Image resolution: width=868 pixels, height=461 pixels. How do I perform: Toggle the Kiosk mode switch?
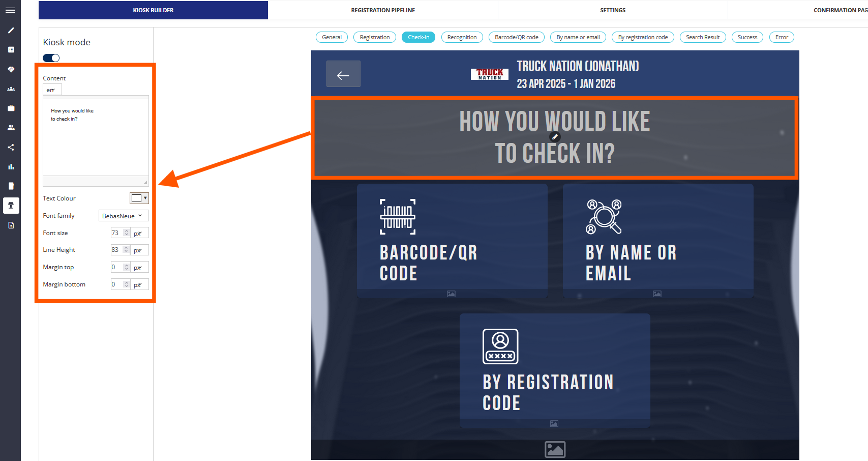[51, 58]
